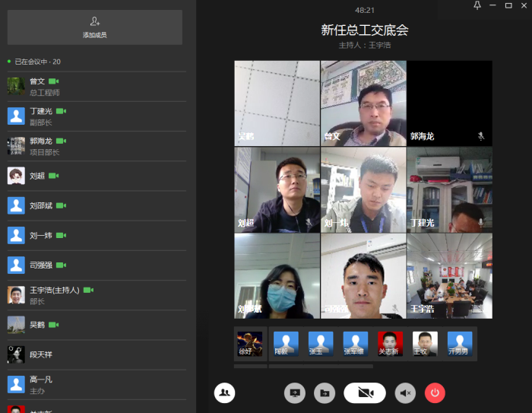Toggle the camera on/off button

[x=365, y=392]
